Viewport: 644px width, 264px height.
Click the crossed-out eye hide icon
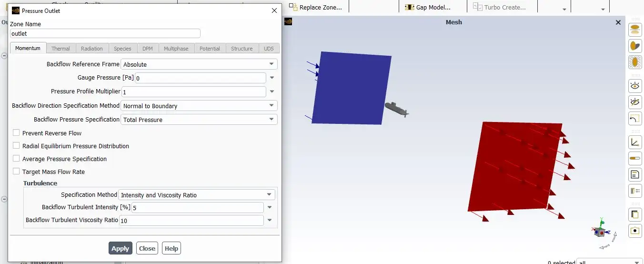(x=635, y=102)
